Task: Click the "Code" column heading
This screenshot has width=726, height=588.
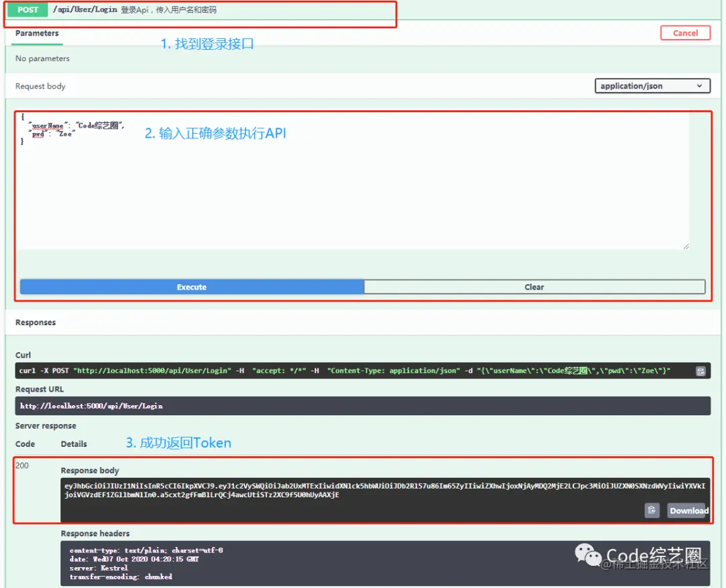Action: [x=25, y=444]
